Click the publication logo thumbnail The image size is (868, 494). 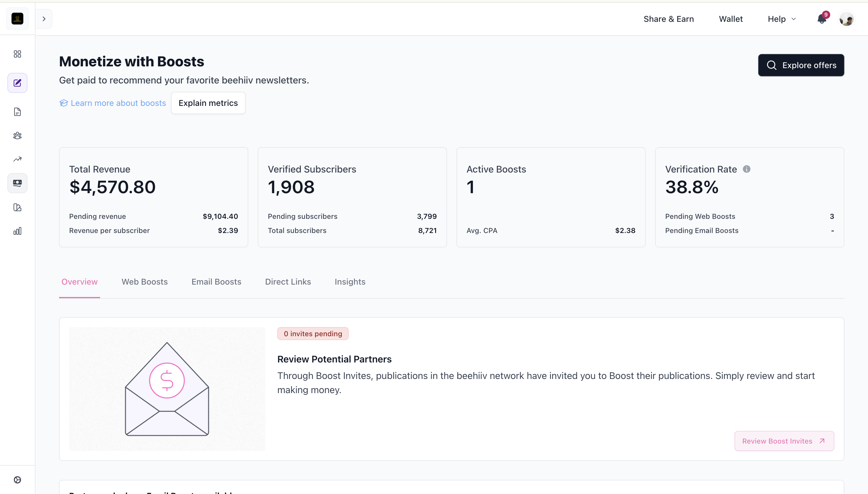(x=17, y=19)
